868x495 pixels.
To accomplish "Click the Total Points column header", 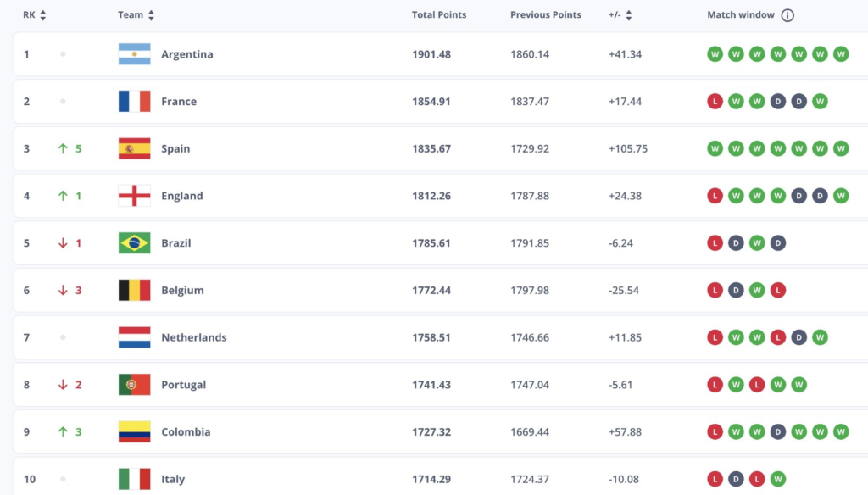I will (439, 15).
